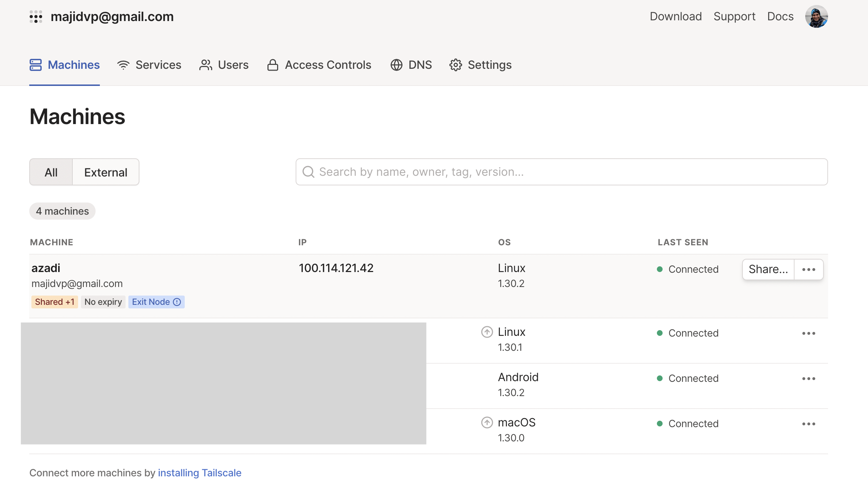Open the Docs link

(780, 16)
